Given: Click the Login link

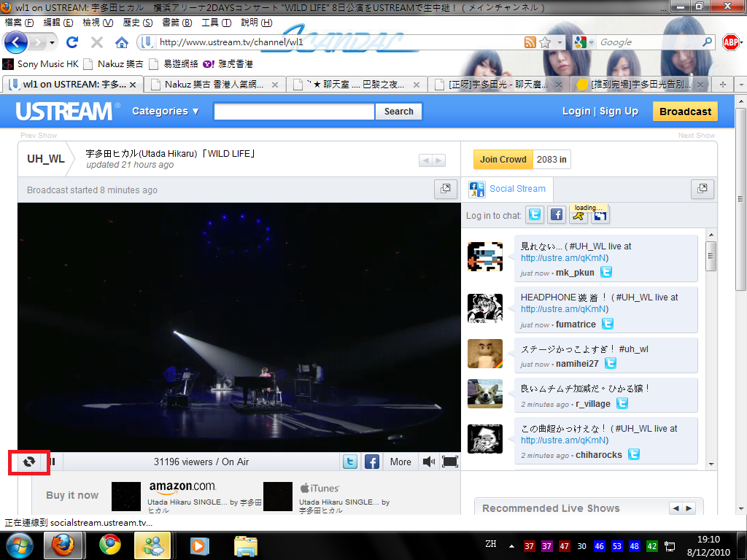Looking at the screenshot, I should click(576, 111).
